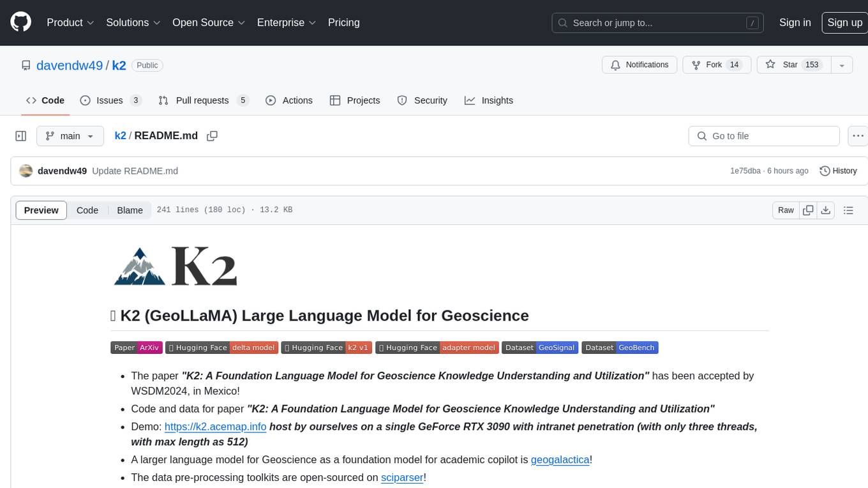
Task: Switch to the Actions tab
Action: click(288, 100)
